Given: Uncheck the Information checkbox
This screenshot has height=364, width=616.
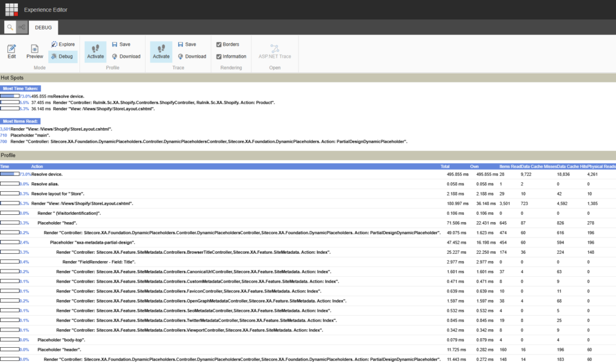Looking at the screenshot, I should coord(219,57).
